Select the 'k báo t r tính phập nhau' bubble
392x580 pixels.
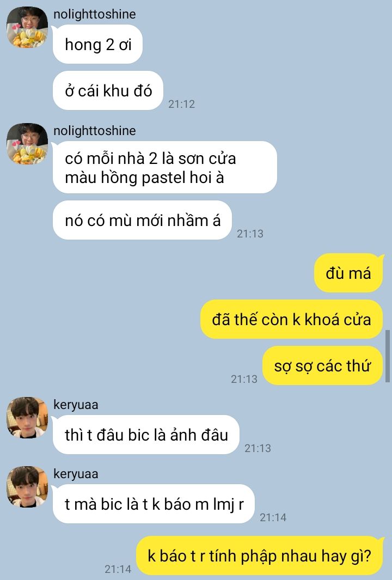pyautogui.click(x=260, y=555)
